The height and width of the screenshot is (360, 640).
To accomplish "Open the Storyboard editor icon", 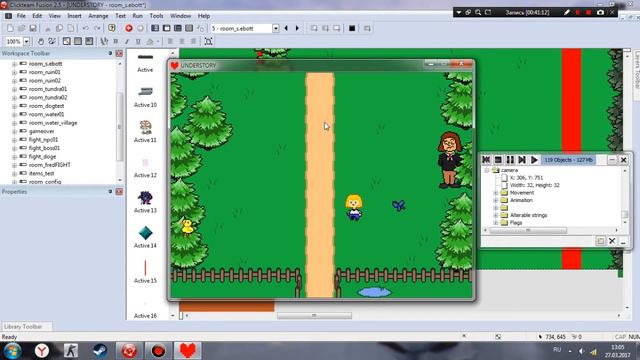I will pos(155,28).
